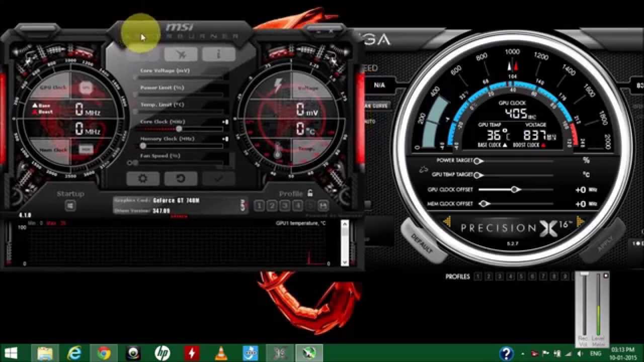Click the GPU Temp Target slider knob
644x362 pixels.
click(x=478, y=175)
